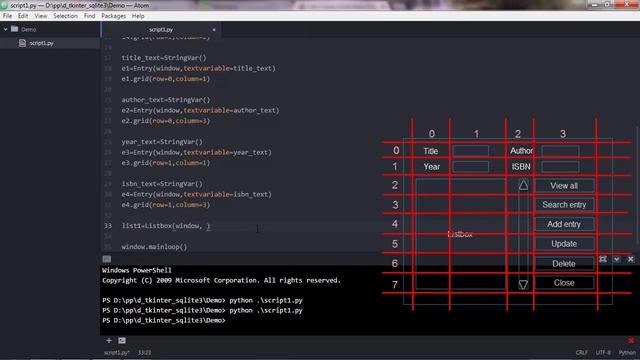Focus the empty PowerShell prompt at the bottom
The width and height of the screenshot is (640, 360).
pyautogui.click(x=164, y=320)
